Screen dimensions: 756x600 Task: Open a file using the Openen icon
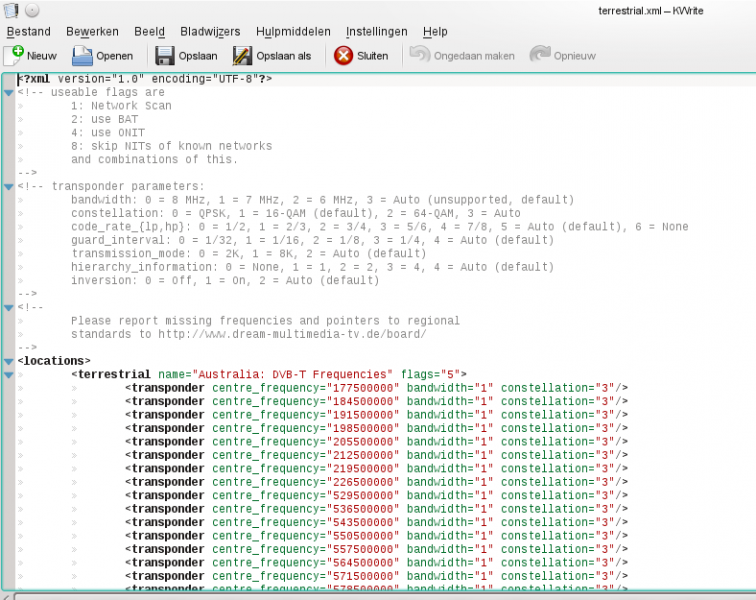click(82, 56)
